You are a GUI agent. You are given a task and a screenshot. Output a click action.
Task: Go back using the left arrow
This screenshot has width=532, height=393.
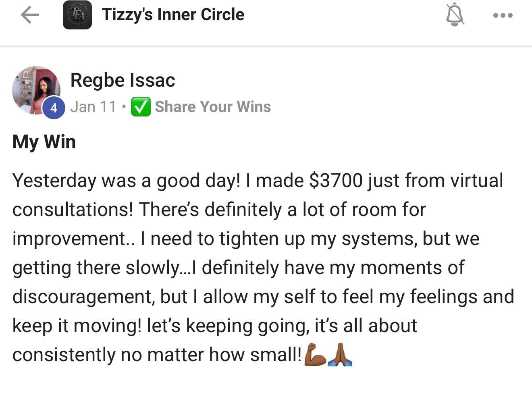(29, 15)
